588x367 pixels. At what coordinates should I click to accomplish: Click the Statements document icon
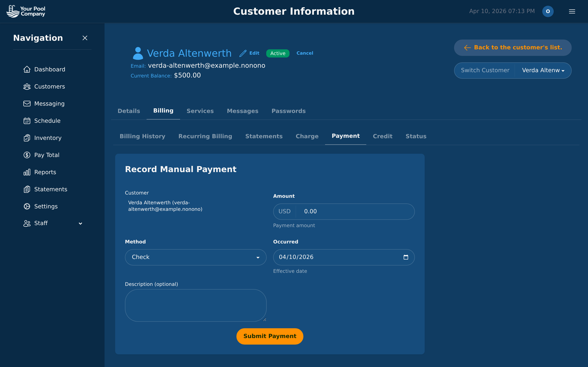tap(27, 189)
